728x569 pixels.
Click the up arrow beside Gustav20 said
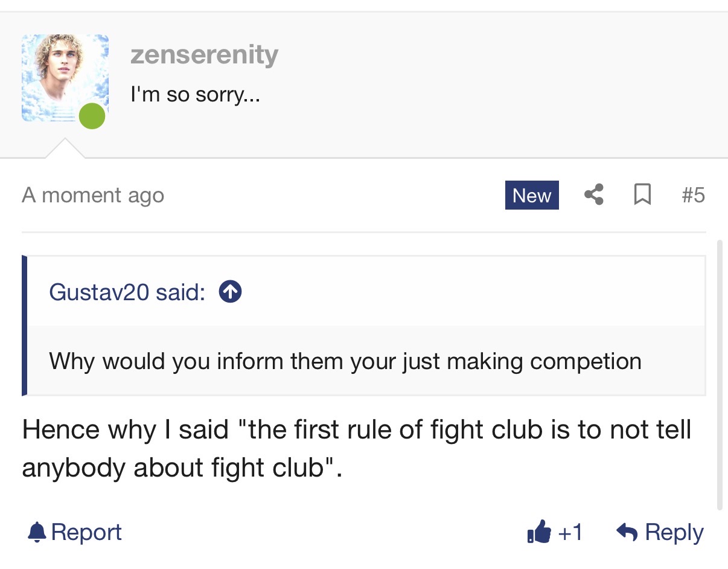pyautogui.click(x=231, y=292)
